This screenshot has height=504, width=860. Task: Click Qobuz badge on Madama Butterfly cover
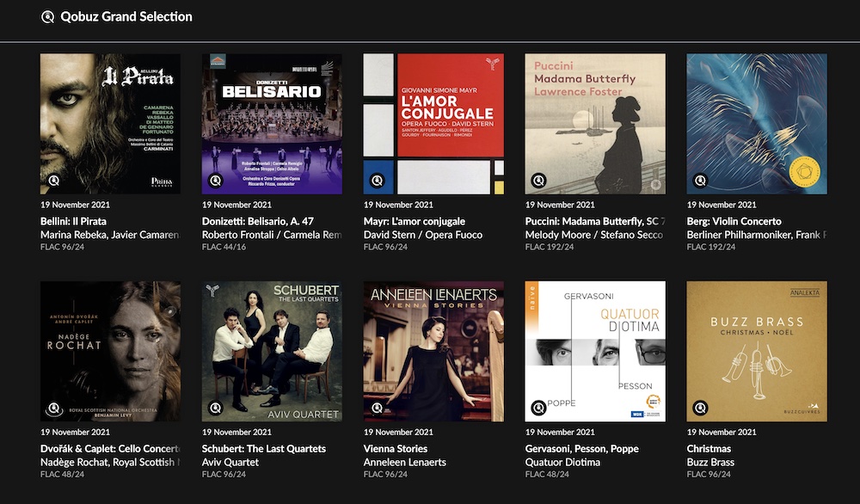coord(538,180)
